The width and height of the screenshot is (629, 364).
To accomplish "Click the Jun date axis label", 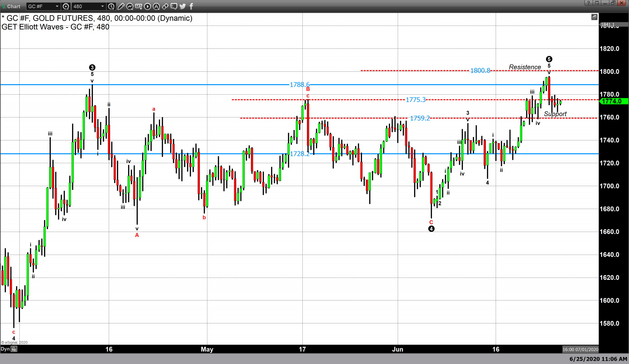I will point(398,349).
